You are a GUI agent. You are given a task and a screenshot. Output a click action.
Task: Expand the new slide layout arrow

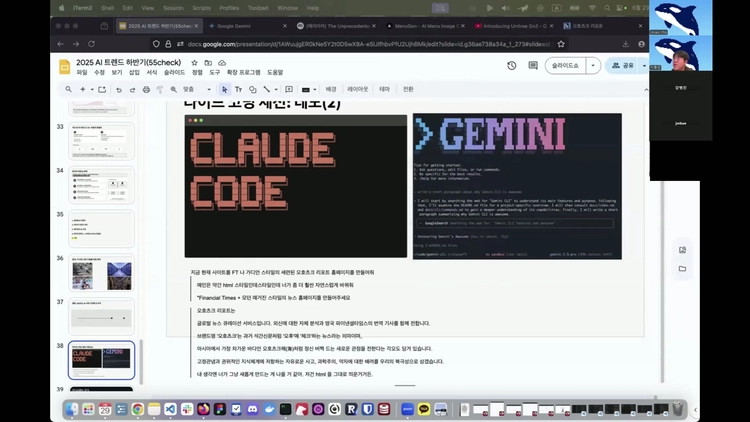92,89
